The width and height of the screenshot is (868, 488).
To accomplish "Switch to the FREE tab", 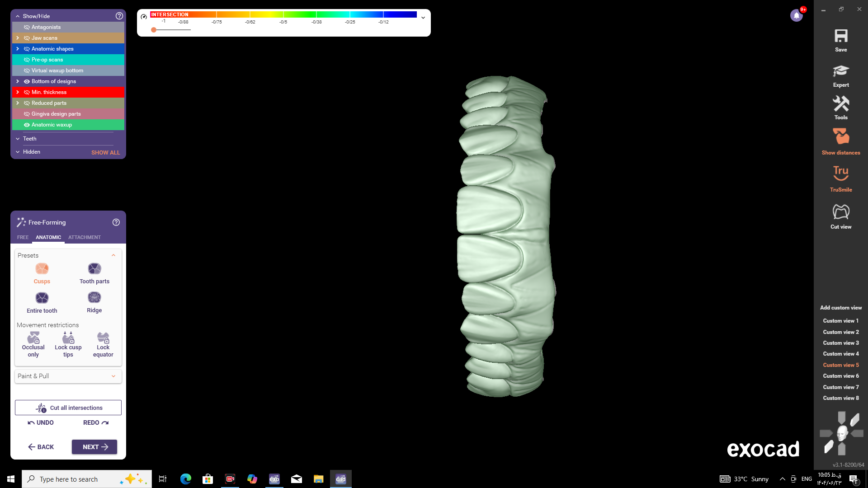I will [x=23, y=237].
